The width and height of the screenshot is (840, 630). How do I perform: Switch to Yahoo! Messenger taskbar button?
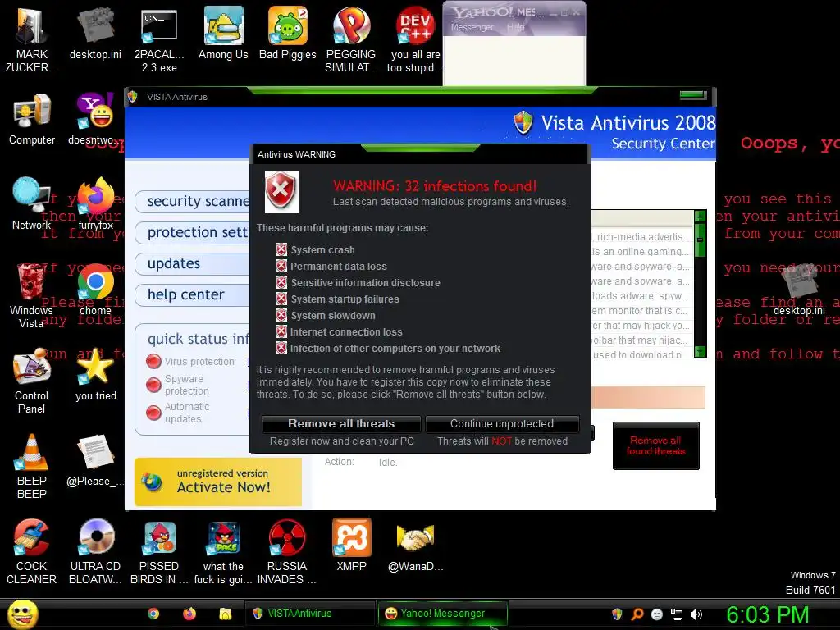(442, 614)
